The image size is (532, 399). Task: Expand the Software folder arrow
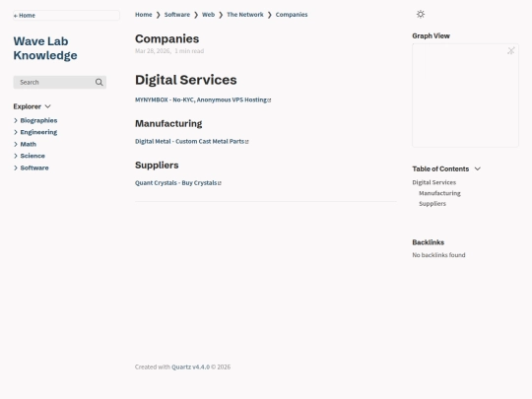pos(16,167)
